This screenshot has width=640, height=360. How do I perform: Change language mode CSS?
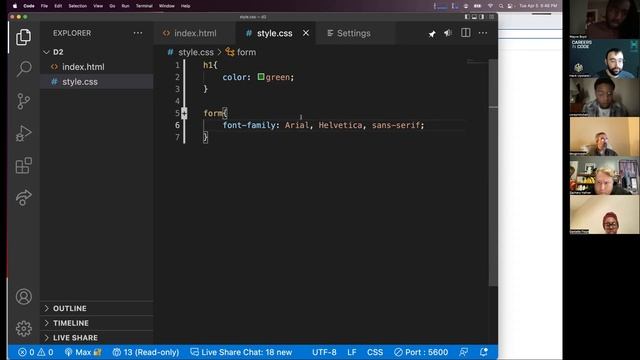pos(375,352)
